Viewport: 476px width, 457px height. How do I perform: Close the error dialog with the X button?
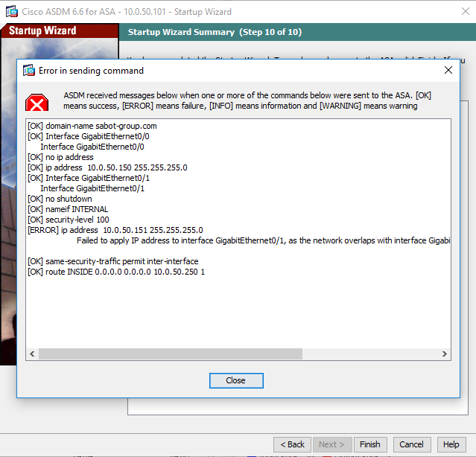click(x=448, y=70)
